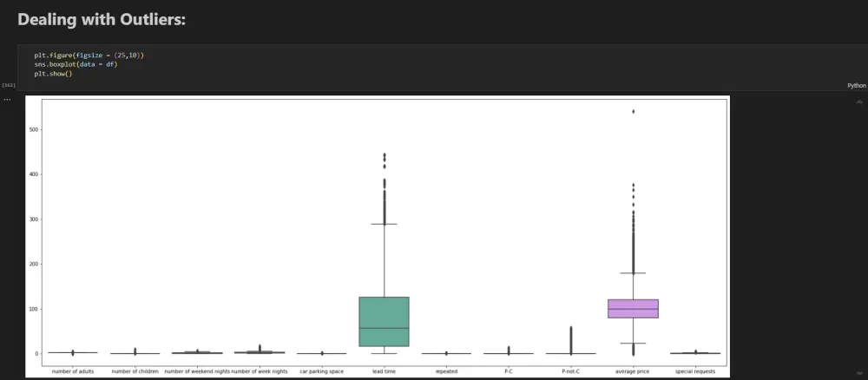The image size is (868, 380).
Task: Click the 'special requests' axis label
Action: coord(695,371)
